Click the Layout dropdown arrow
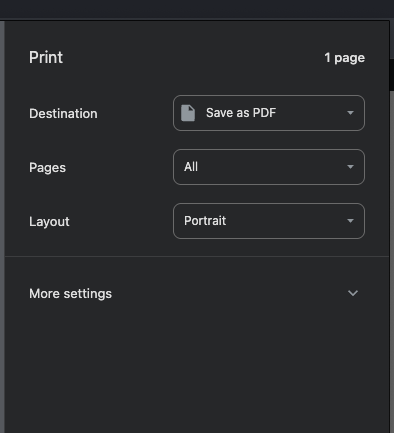This screenshot has width=394, height=433. click(x=350, y=221)
